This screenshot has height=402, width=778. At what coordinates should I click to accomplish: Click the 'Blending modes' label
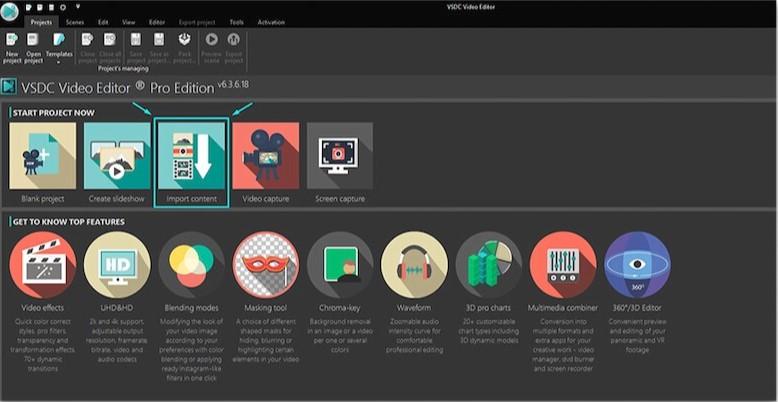point(192,308)
